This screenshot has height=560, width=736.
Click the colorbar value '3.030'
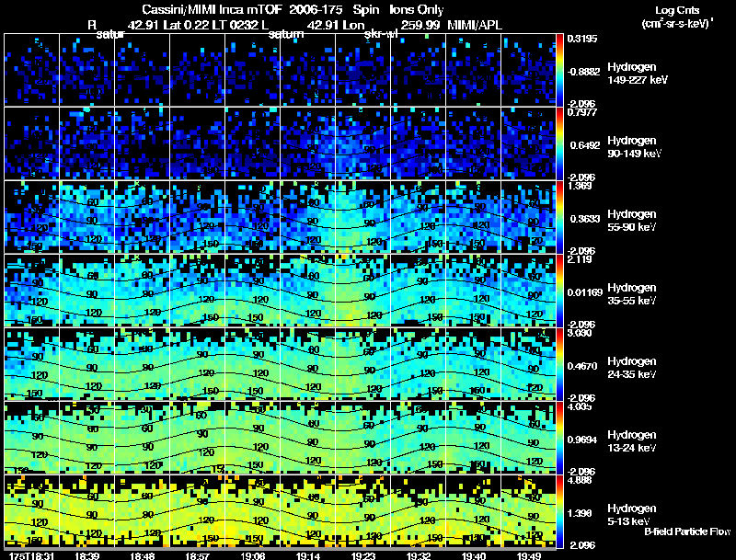coord(580,334)
